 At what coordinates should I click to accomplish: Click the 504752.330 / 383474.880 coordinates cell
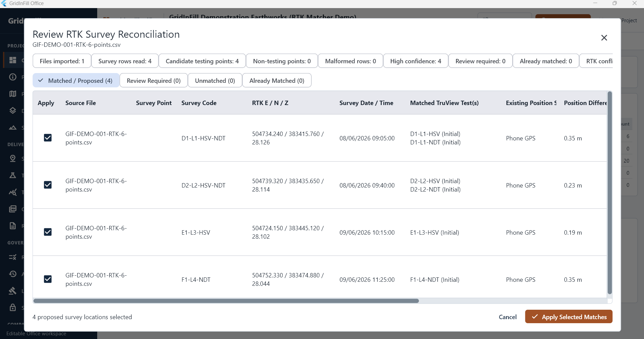288,279
